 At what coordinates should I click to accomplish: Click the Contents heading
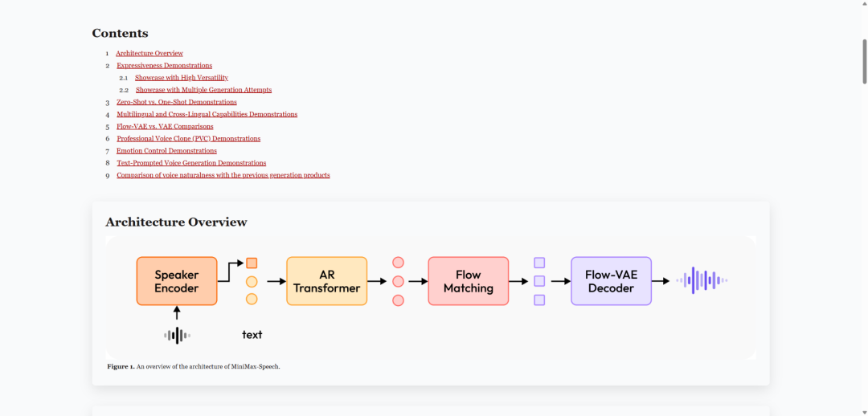120,33
